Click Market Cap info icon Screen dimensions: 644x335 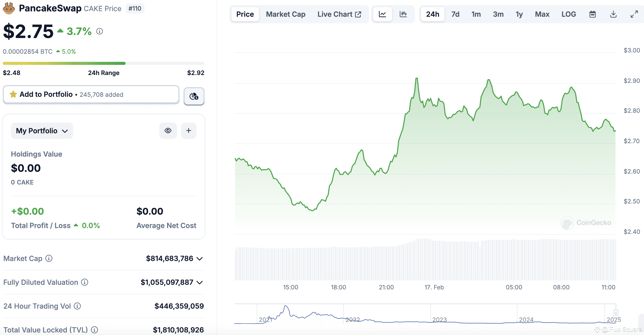pos(49,258)
